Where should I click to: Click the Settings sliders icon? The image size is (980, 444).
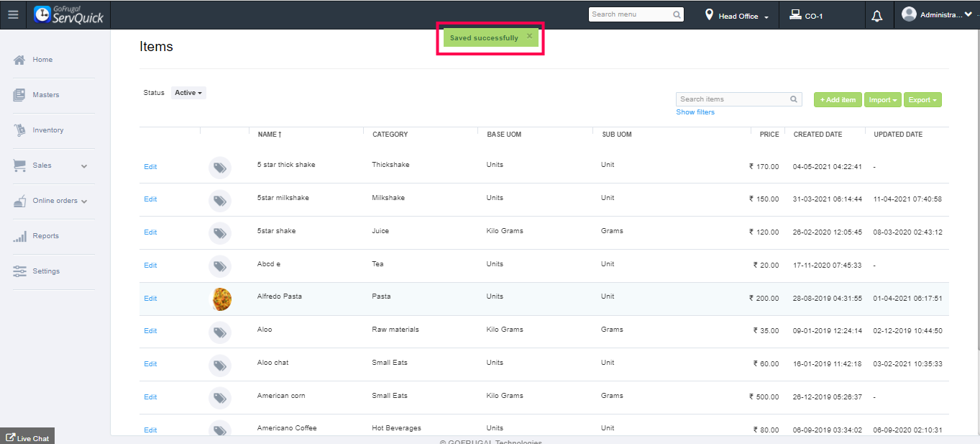click(19, 271)
